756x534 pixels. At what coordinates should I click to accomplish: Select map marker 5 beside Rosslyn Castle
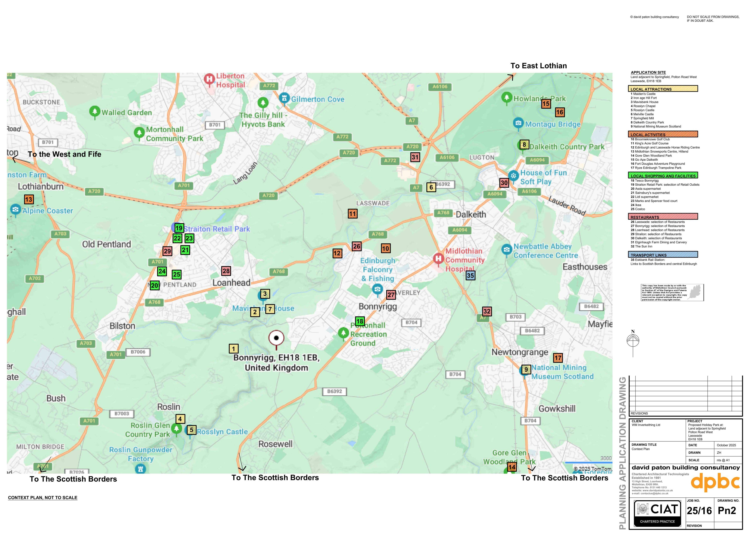click(192, 430)
